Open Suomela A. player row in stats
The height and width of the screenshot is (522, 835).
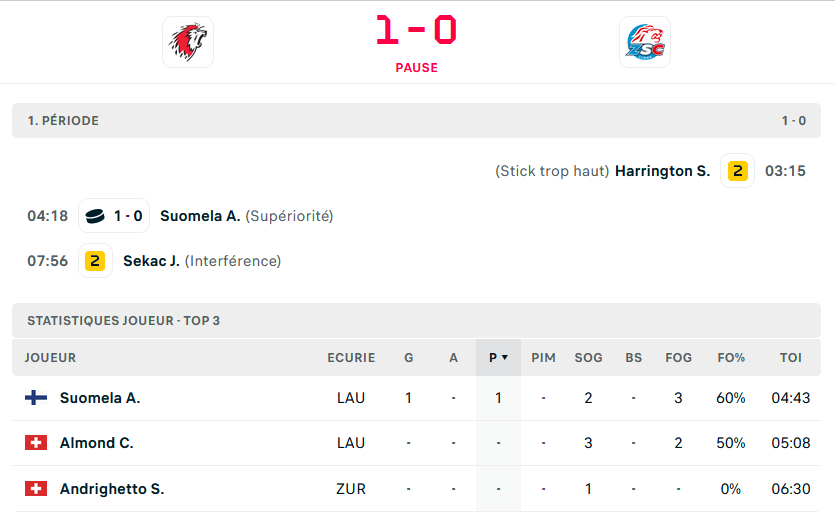(x=100, y=398)
